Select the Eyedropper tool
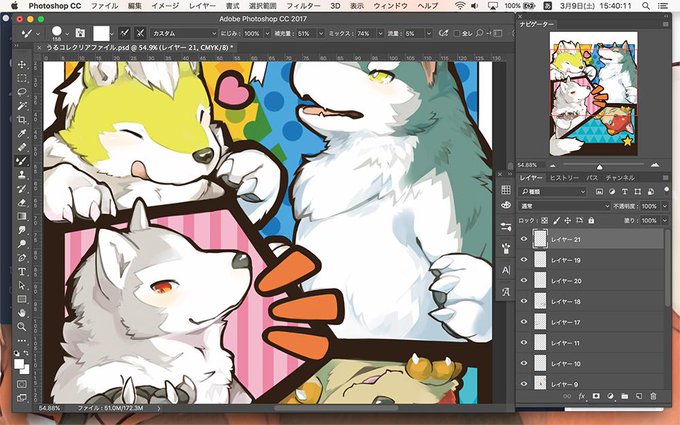Image resolution: width=680 pixels, height=425 pixels. [x=22, y=134]
